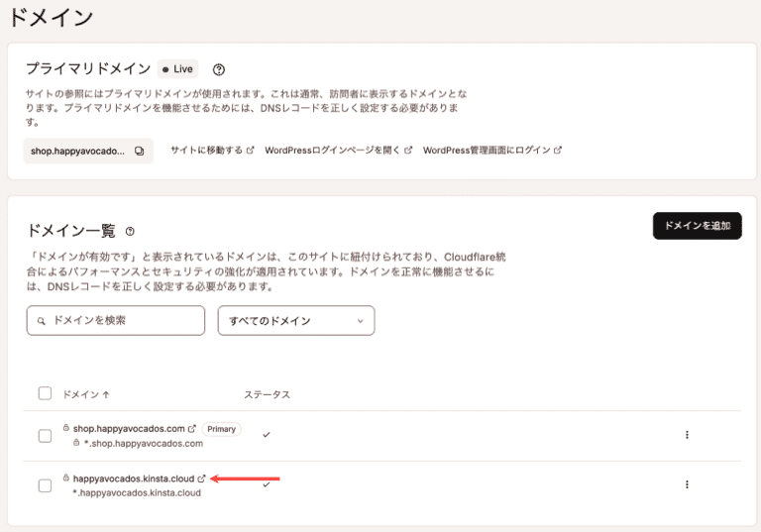Copy the primary domain shop.happyavocado...
761x532 pixels.
pyautogui.click(x=140, y=151)
